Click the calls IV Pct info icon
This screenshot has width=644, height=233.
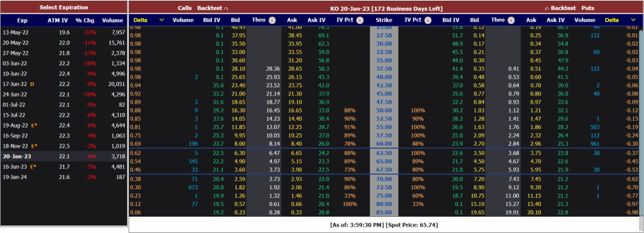pos(360,20)
